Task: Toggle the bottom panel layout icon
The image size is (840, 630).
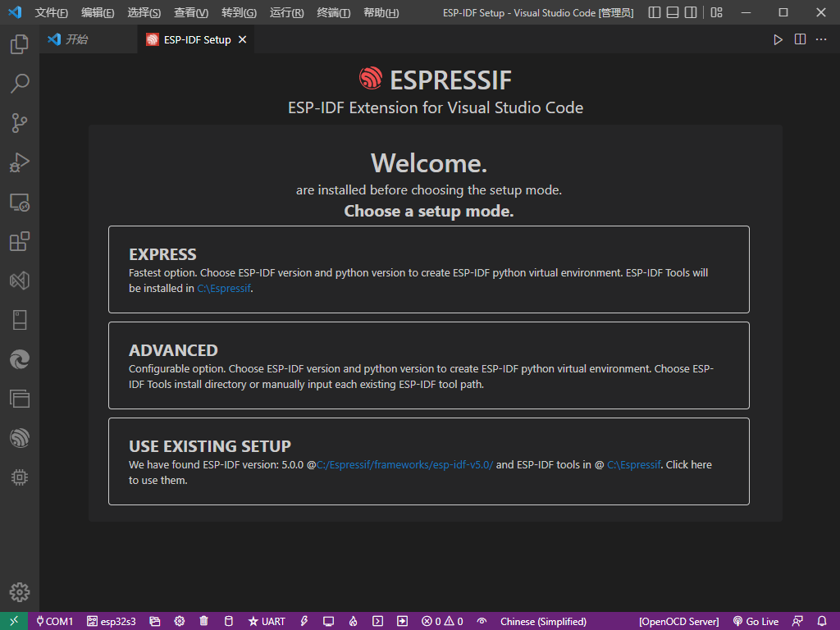Action: click(673, 12)
